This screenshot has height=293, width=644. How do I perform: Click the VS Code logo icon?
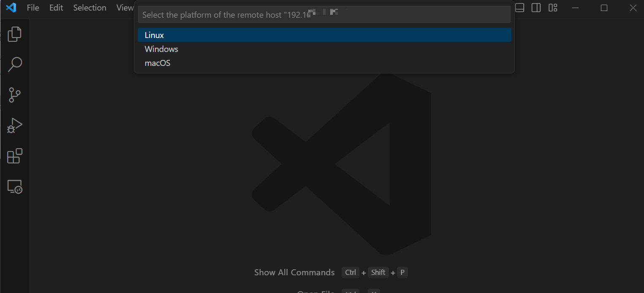[11, 8]
